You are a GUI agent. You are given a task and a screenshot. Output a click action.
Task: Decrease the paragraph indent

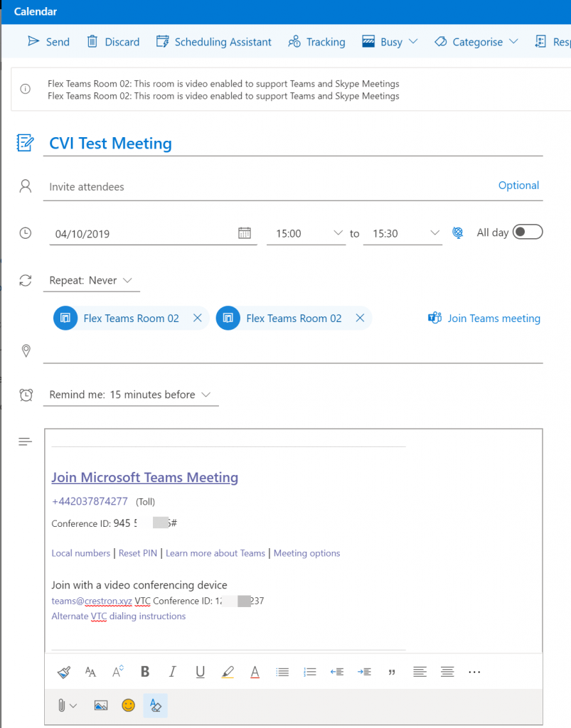click(x=337, y=672)
